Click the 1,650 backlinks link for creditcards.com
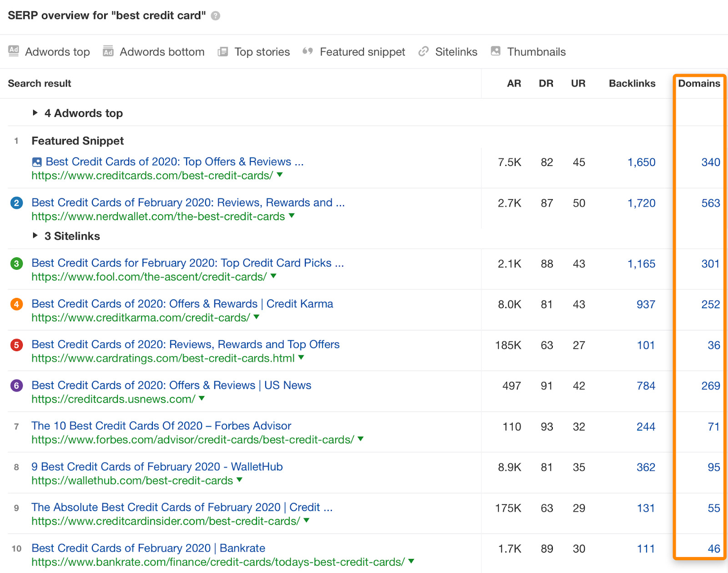This screenshot has width=728, height=573. pyautogui.click(x=641, y=162)
